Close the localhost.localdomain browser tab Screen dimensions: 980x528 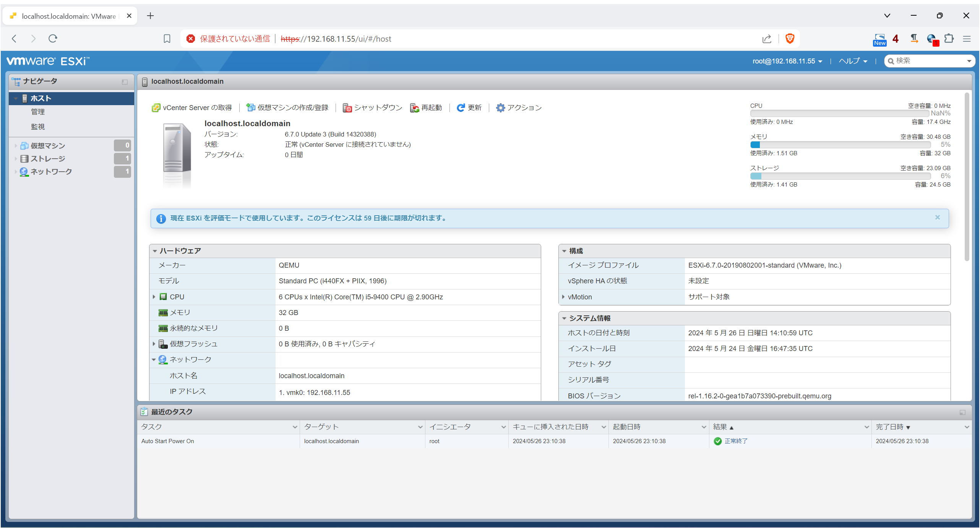[129, 16]
